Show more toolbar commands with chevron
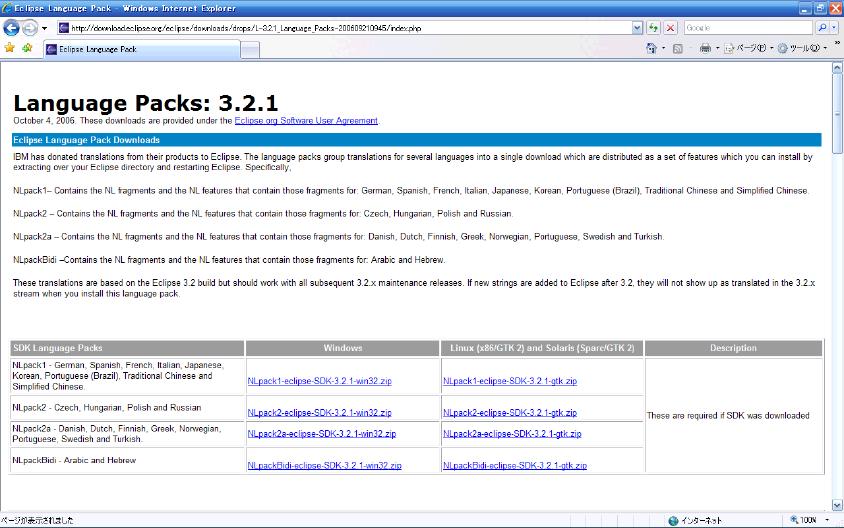 pos(837,43)
